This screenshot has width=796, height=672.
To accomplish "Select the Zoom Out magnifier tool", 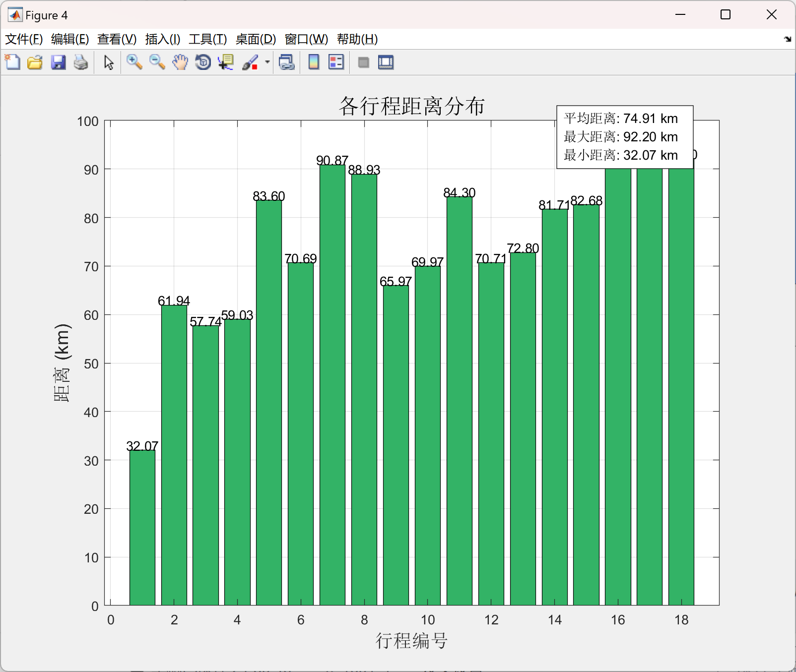I will tap(157, 62).
